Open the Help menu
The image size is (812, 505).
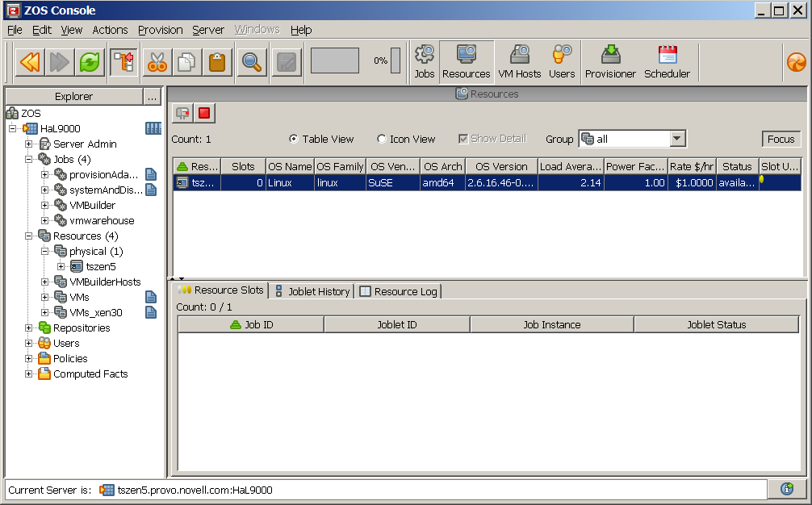301,30
